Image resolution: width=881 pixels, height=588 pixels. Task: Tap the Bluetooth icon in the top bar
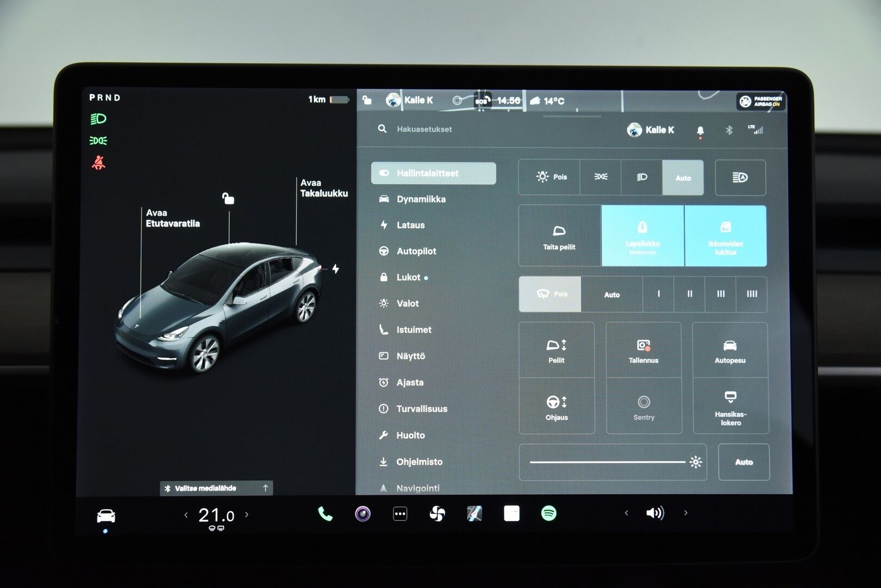coord(729,130)
